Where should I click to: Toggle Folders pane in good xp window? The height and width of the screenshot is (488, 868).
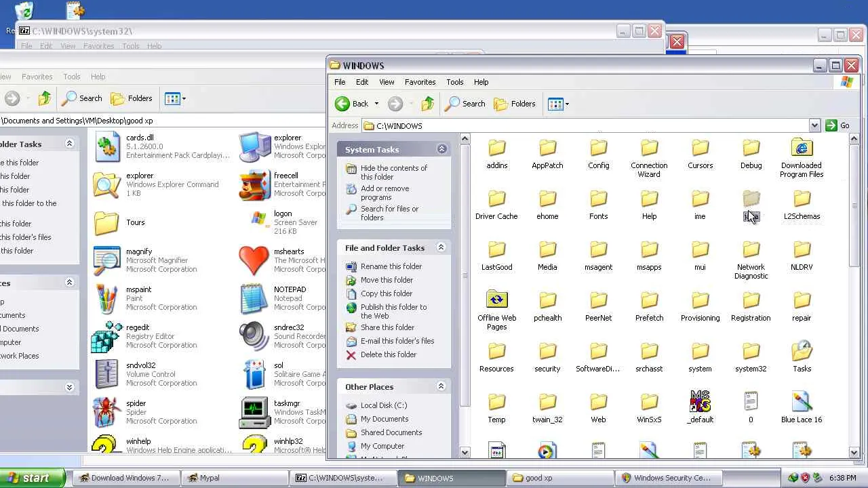(x=132, y=98)
